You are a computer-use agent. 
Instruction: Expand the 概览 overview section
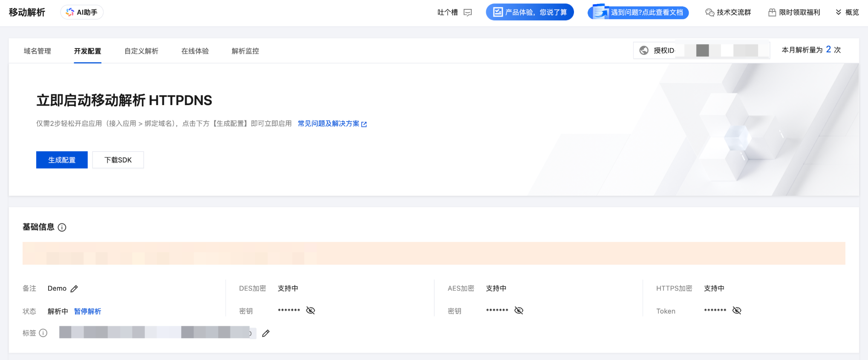coord(847,12)
